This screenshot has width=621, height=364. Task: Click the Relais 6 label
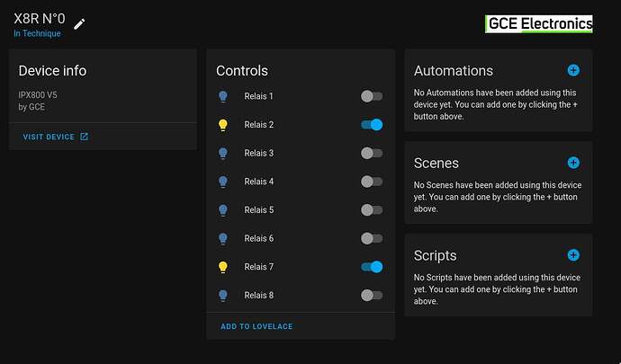coord(258,238)
